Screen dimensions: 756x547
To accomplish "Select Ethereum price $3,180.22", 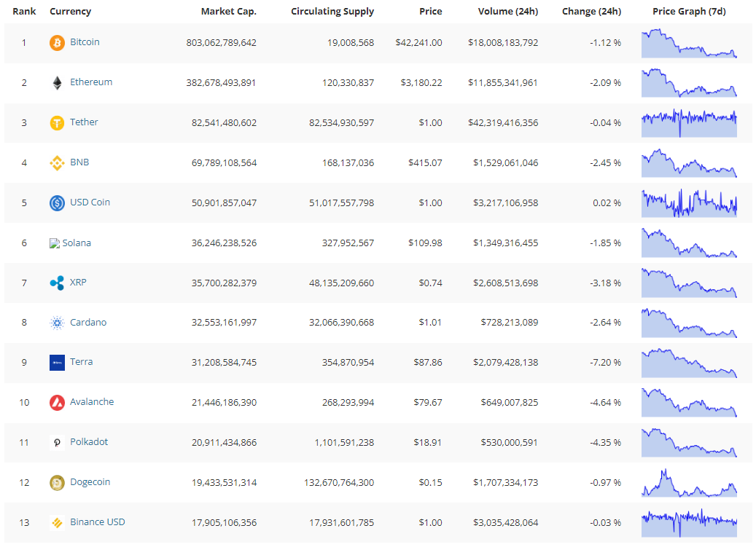I will [421, 83].
